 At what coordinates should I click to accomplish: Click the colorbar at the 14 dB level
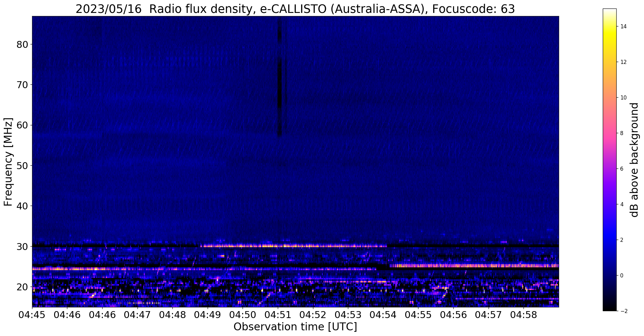[x=609, y=26]
